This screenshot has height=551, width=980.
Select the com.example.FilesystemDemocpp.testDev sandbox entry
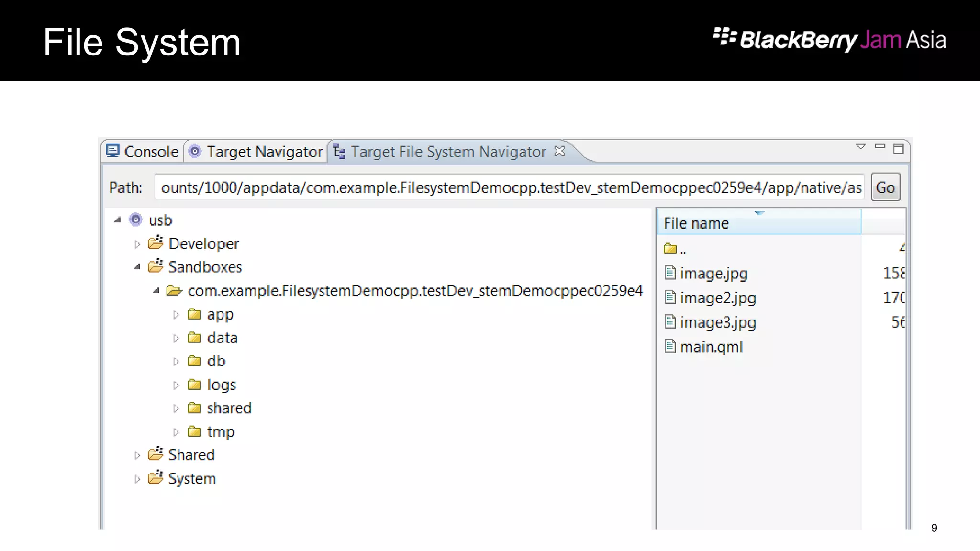pyautogui.click(x=415, y=291)
